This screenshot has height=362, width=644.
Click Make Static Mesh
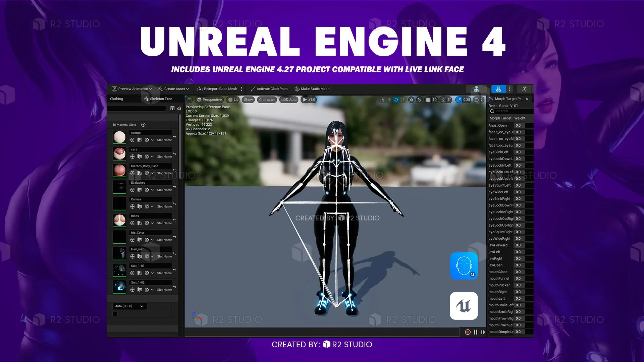312,89
